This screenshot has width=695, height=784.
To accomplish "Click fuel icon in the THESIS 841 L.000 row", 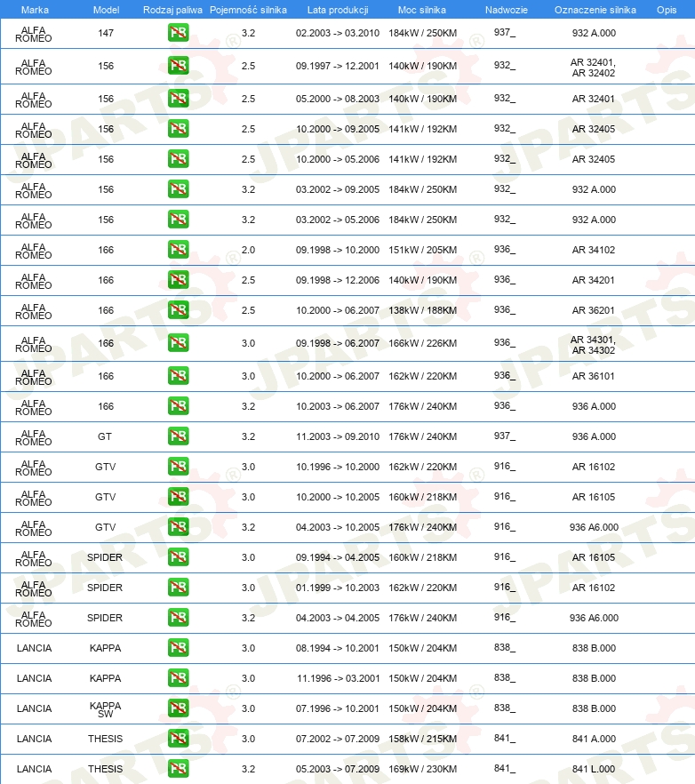I will click(179, 769).
